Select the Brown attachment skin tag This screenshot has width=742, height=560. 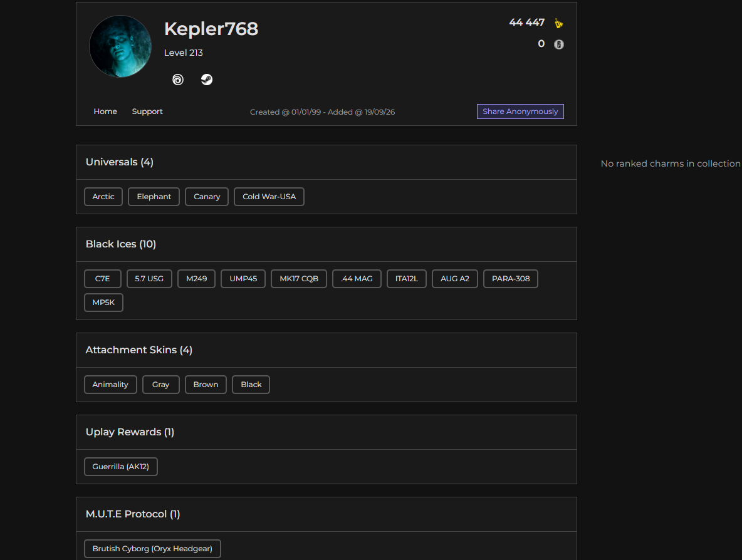pos(206,385)
